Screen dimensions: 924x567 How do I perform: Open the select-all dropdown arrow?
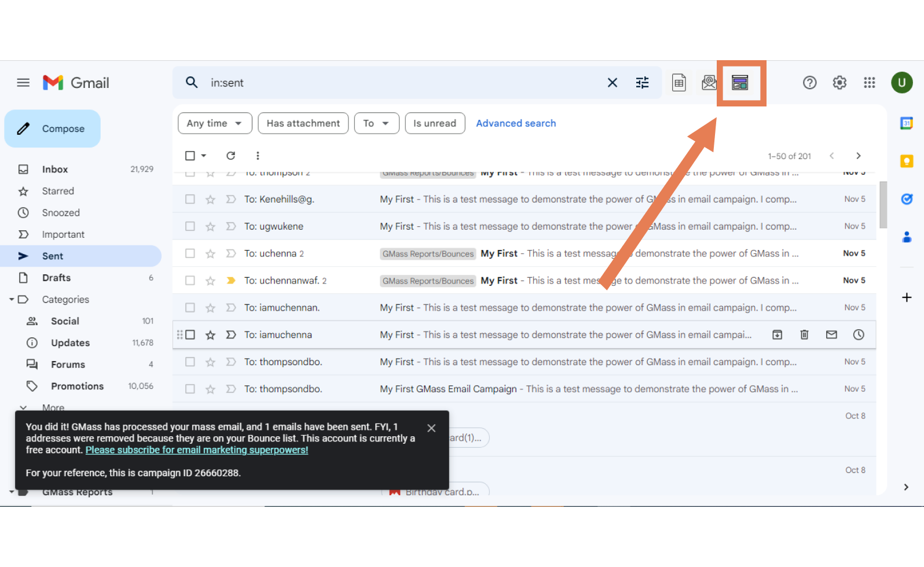(x=204, y=156)
